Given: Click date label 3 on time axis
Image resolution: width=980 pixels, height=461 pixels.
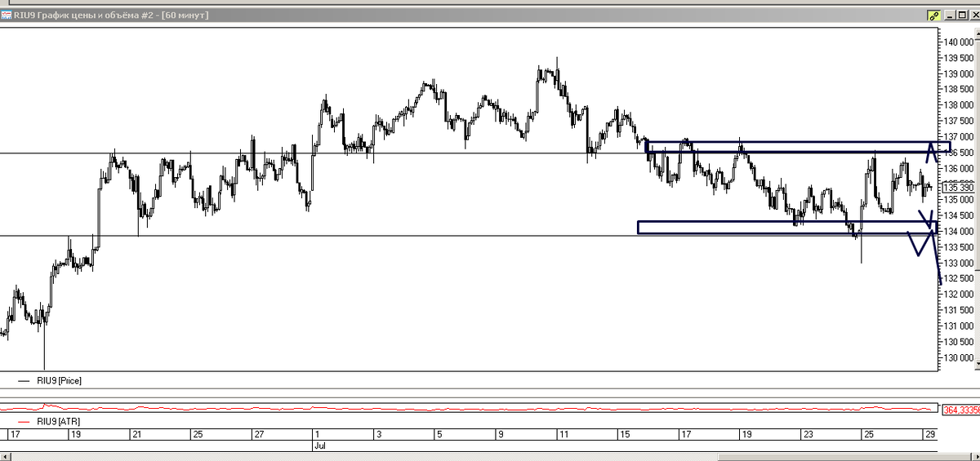Looking at the screenshot, I should [x=378, y=435].
